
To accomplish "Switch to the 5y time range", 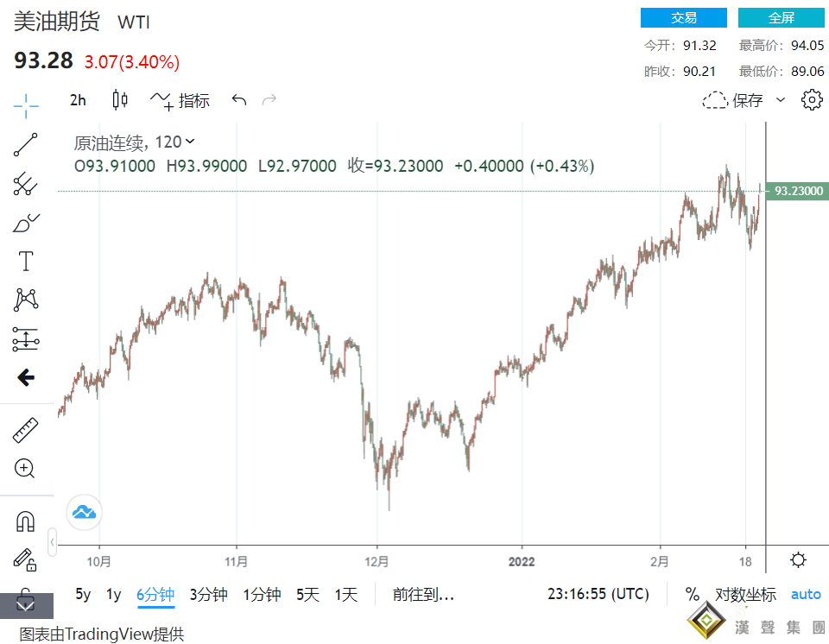I will [83, 594].
